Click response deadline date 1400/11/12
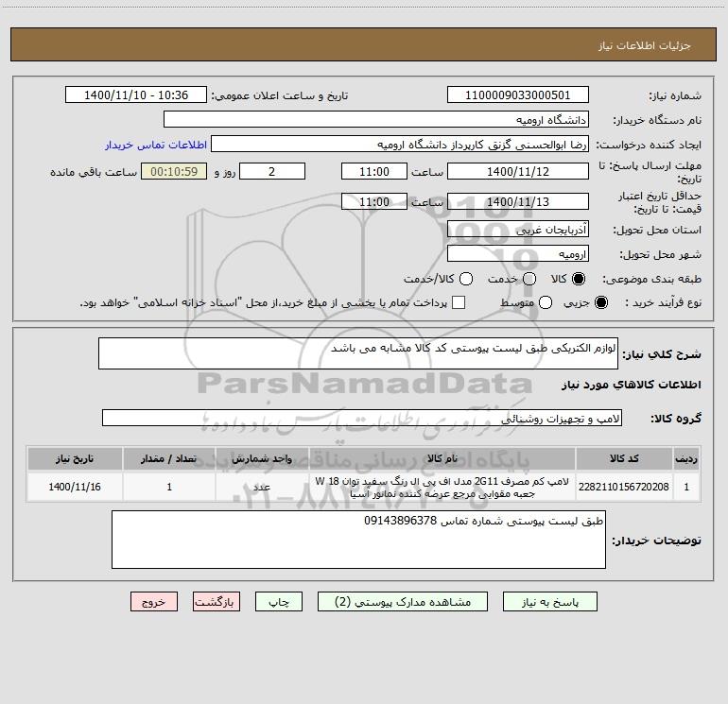 click(518, 171)
